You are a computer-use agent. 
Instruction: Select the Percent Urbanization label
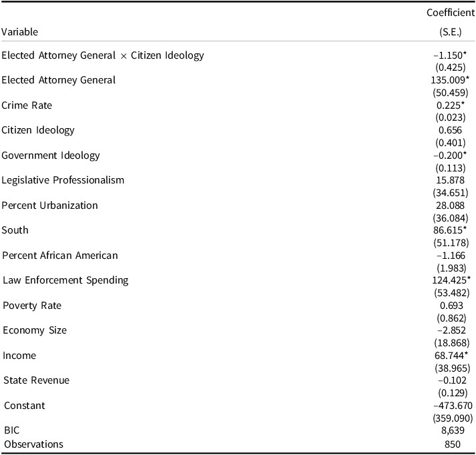point(50,205)
